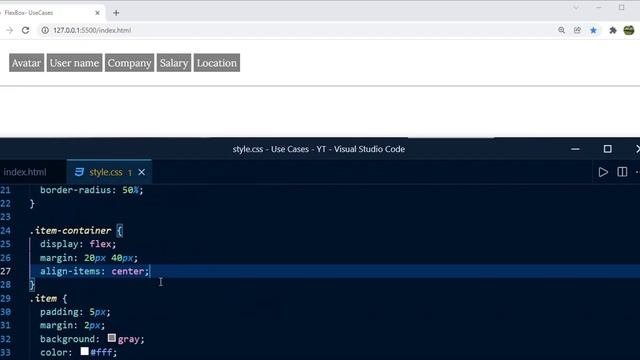Open a new browser tab
This screenshot has width=640, height=360.
point(116,13)
